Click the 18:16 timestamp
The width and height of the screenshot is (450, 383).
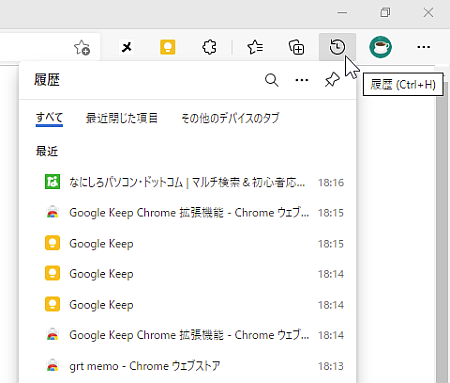[331, 182]
